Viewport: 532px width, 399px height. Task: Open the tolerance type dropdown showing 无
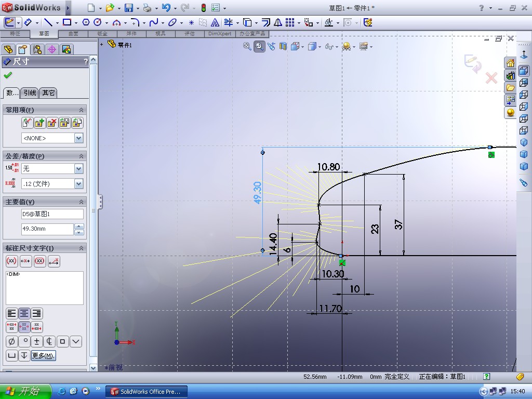pos(78,169)
